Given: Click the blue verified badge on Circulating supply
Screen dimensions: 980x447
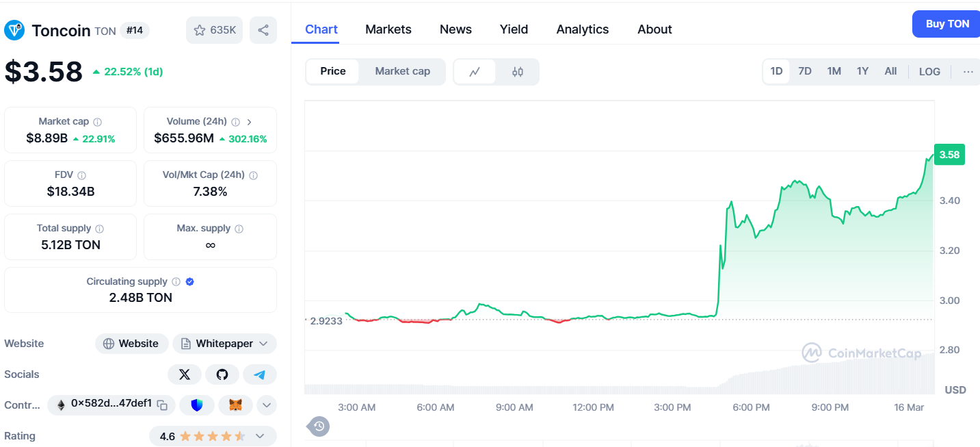Looking at the screenshot, I should (x=189, y=282).
